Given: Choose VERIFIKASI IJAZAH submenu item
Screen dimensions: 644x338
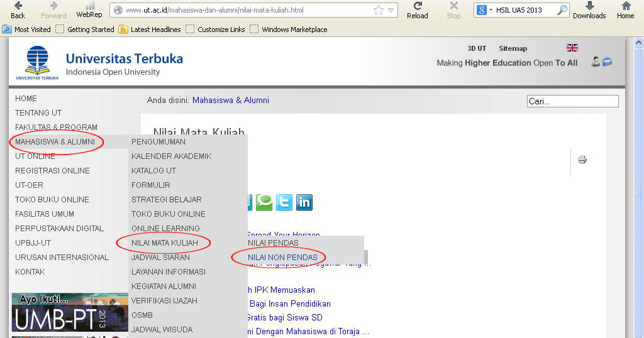Looking at the screenshot, I should click(x=164, y=301).
